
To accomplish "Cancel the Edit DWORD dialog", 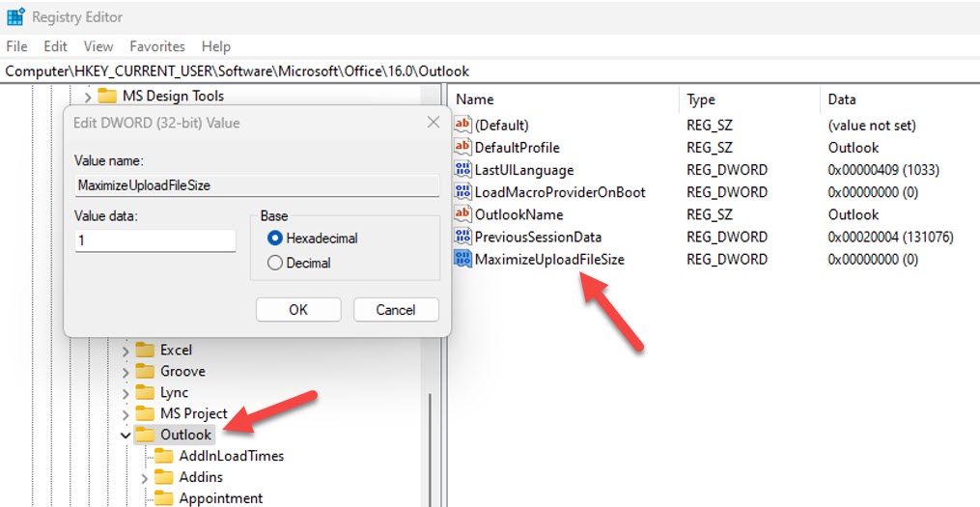I will [396, 309].
